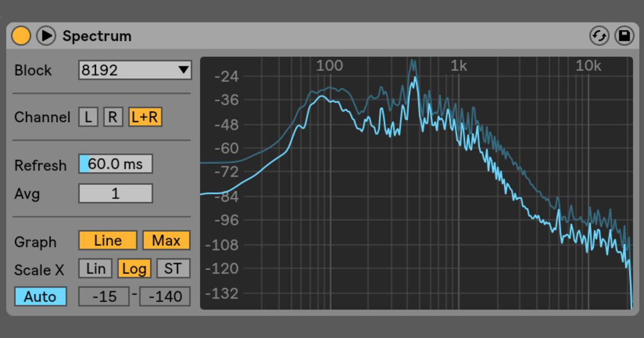This screenshot has height=338, width=644.
Task: Click the -15 range maximum field
Action: pos(104,297)
